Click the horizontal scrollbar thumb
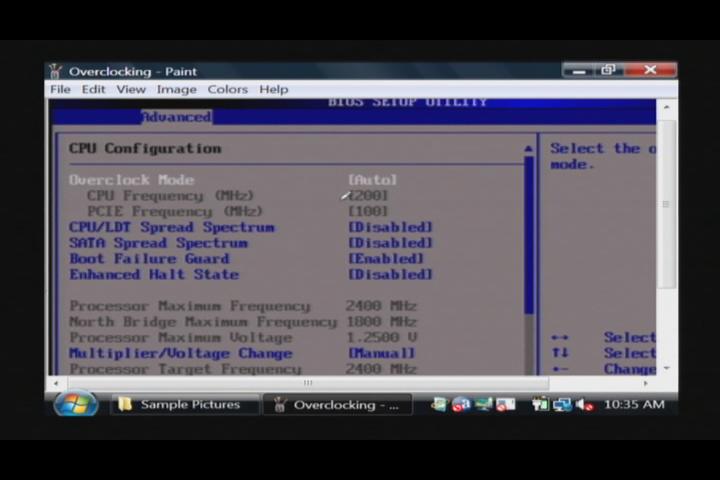 308,383
